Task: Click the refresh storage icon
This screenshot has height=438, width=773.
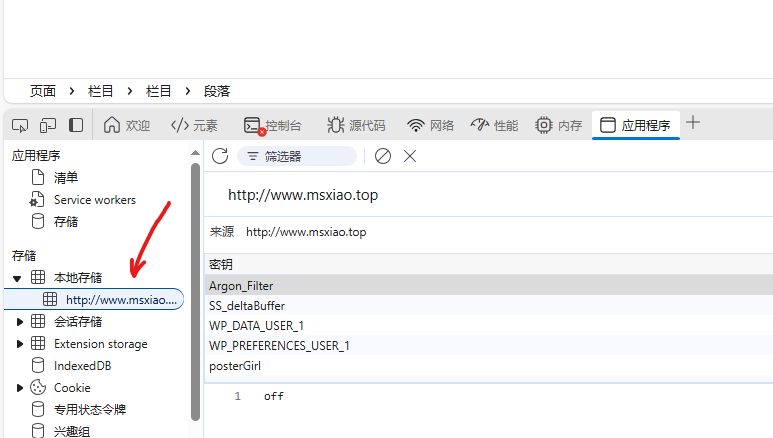Action: point(220,156)
